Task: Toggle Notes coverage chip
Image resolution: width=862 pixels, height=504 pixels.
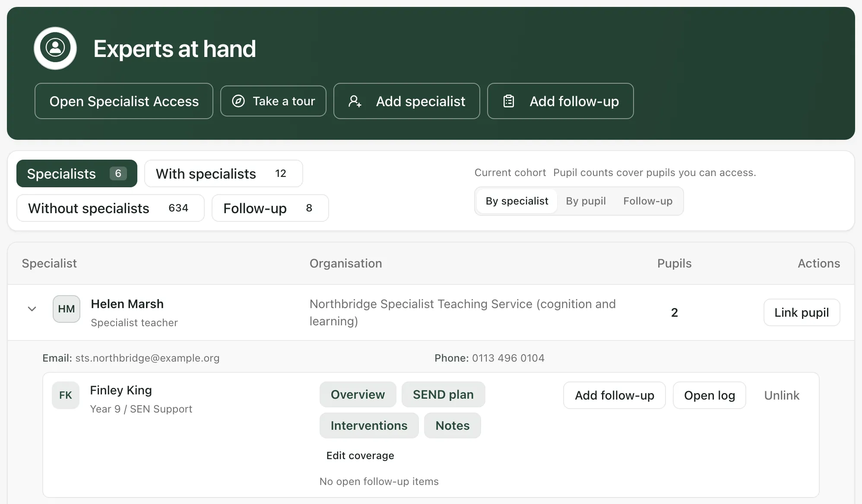Action: (x=452, y=425)
